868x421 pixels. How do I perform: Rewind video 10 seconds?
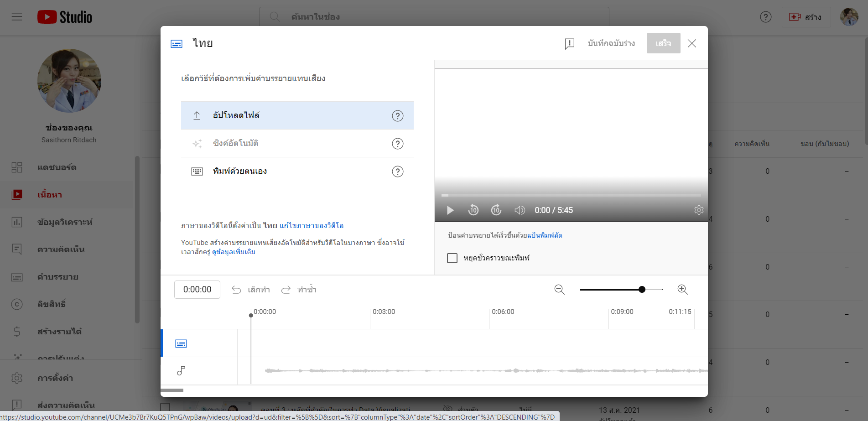(473, 210)
